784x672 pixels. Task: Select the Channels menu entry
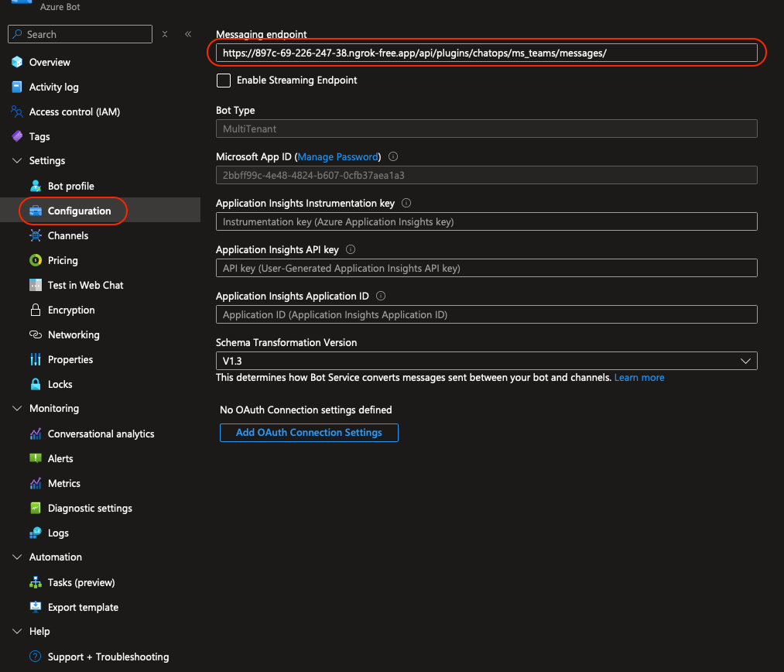pyautogui.click(x=68, y=235)
